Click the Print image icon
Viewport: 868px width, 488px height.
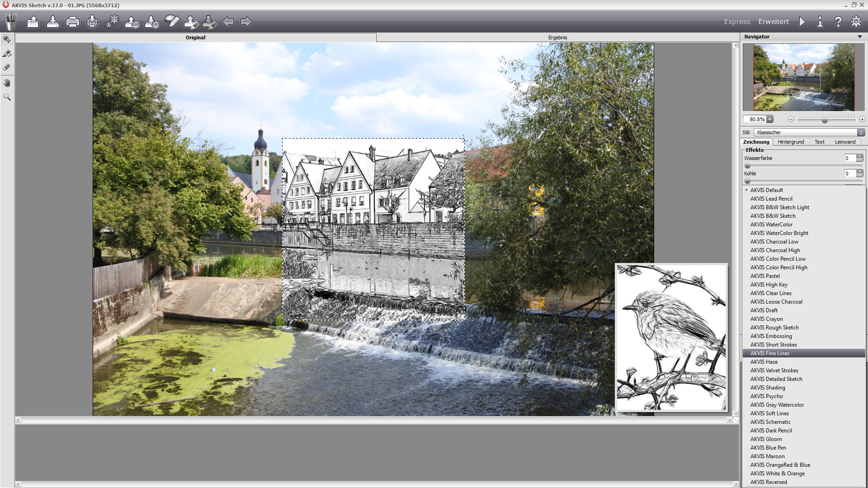click(x=72, y=22)
